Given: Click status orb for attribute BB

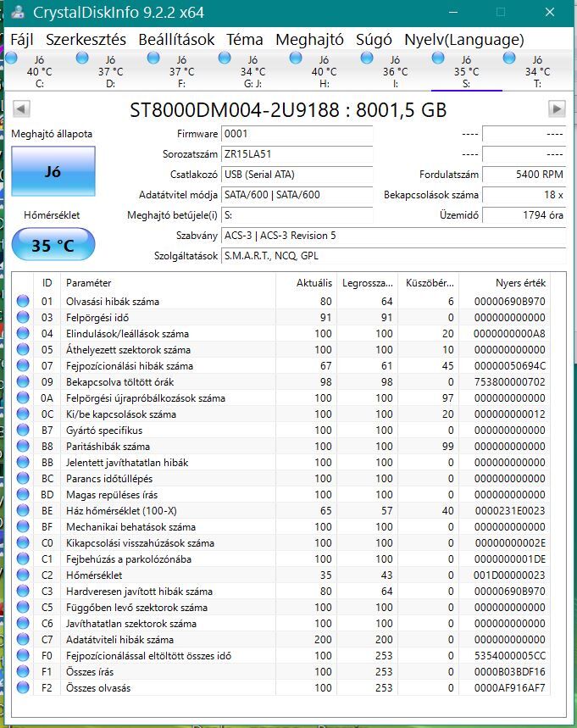Looking at the screenshot, I should [23, 462].
